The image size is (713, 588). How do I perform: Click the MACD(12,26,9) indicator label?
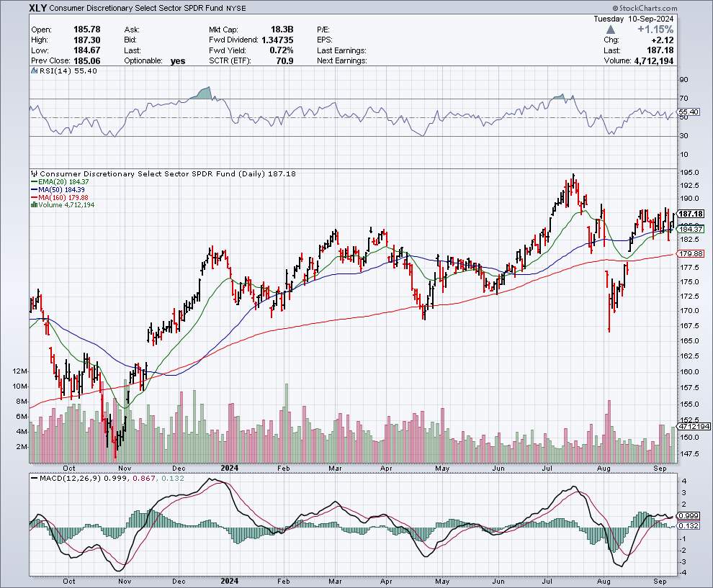point(71,478)
